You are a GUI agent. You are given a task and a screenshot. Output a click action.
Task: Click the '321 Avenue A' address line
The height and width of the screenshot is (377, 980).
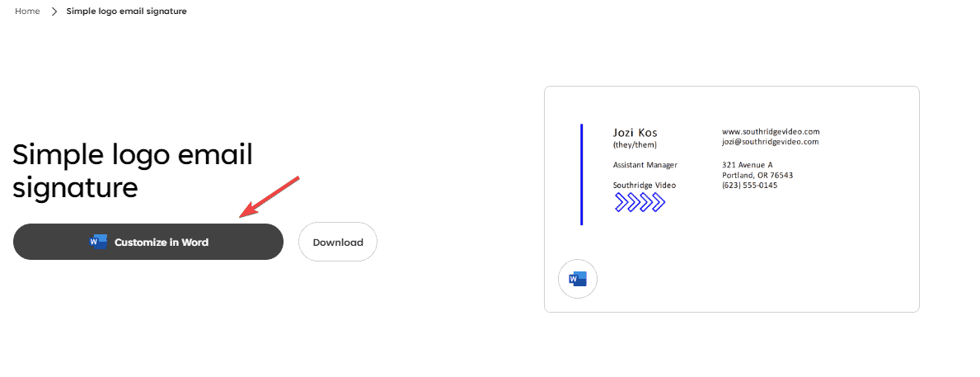748,165
